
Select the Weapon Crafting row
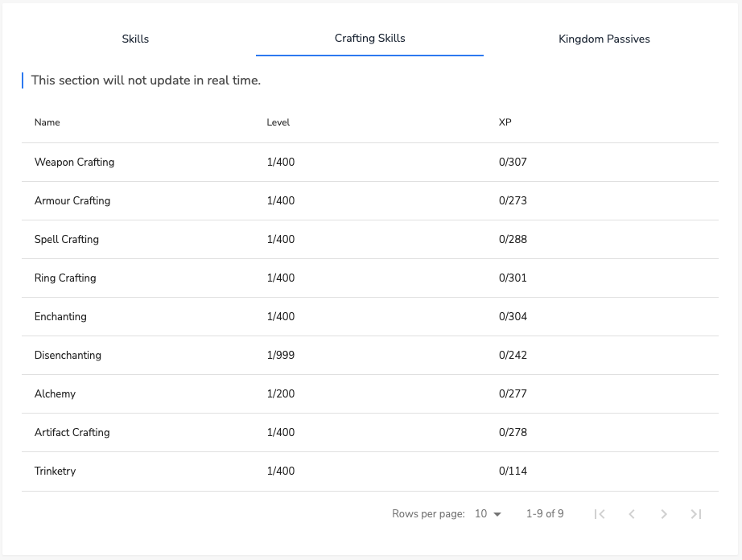(370, 163)
